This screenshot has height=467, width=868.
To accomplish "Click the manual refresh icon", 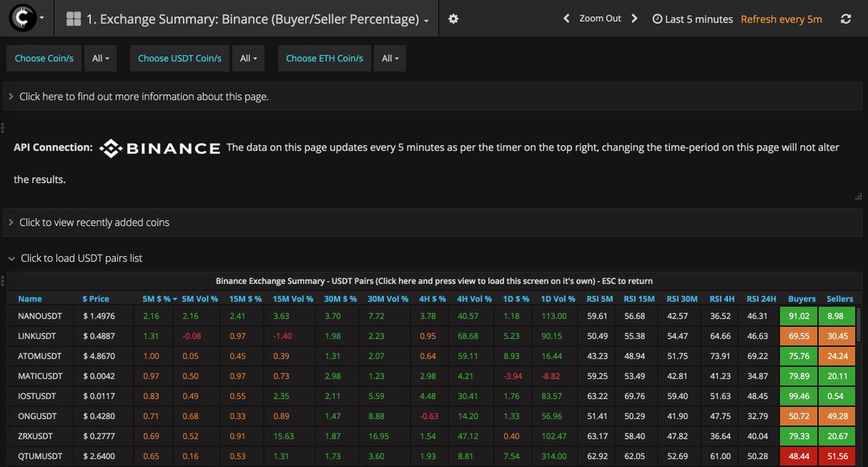I will (x=846, y=19).
